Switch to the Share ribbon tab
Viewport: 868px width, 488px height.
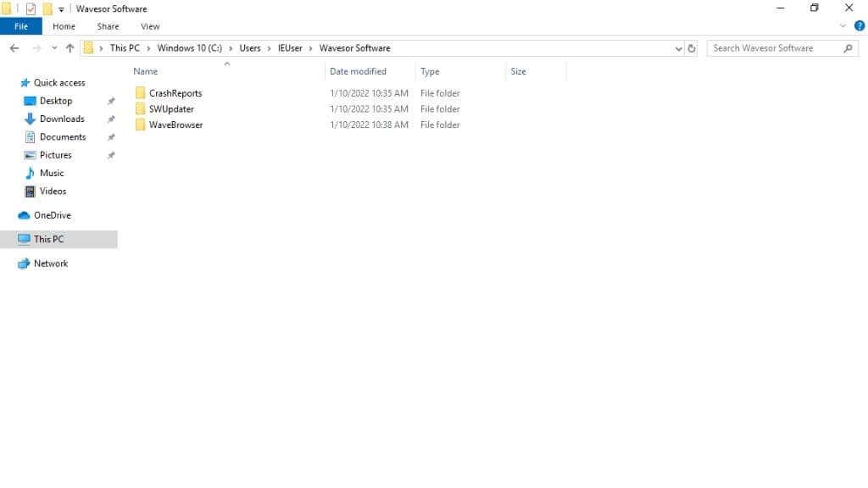(108, 26)
